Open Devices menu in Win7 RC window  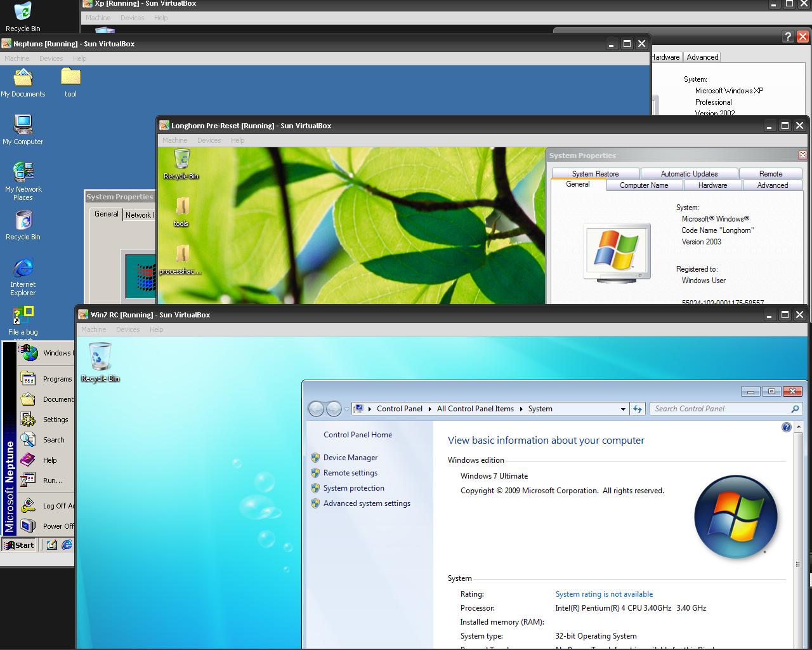(x=128, y=329)
